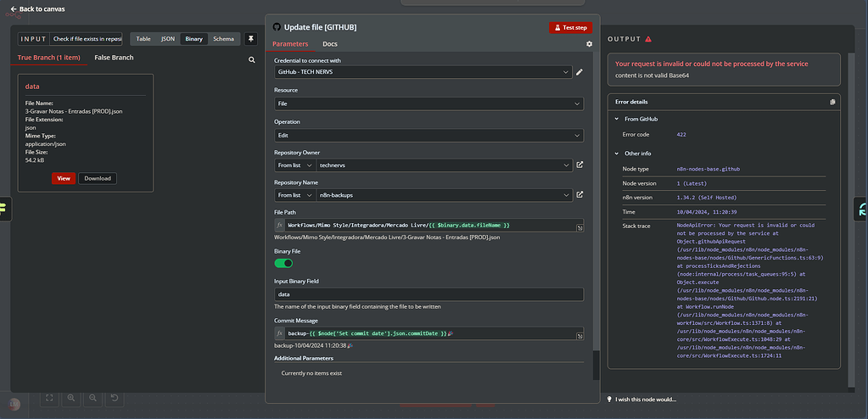Screen dimensions: 868x419
Task: Open the Credential to connect with dropdown
Action: point(423,73)
